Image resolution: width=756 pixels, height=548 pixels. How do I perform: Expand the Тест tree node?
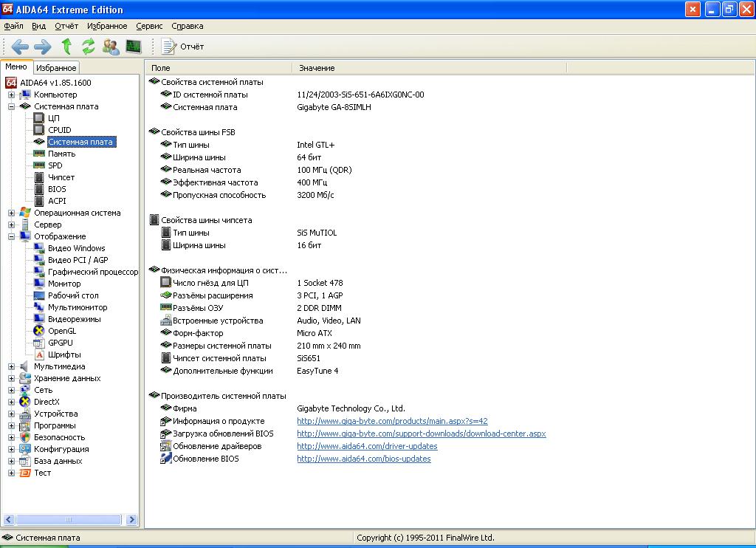pyautogui.click(x=11, y=473)
